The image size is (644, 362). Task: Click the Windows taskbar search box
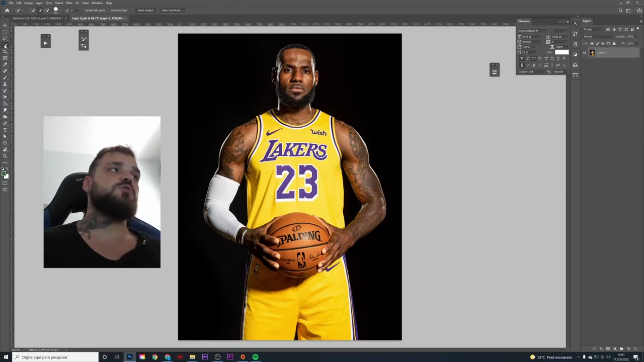pos(55,357)
